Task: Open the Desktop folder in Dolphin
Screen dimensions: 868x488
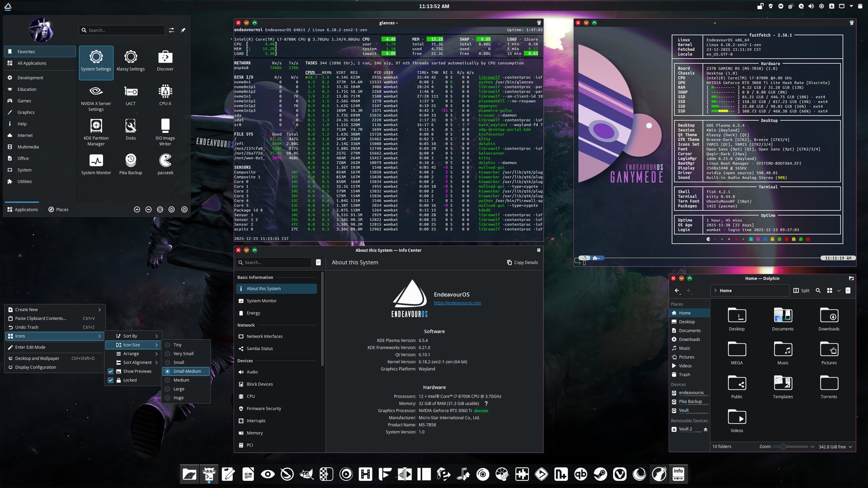Action: [x=736, y=319]
